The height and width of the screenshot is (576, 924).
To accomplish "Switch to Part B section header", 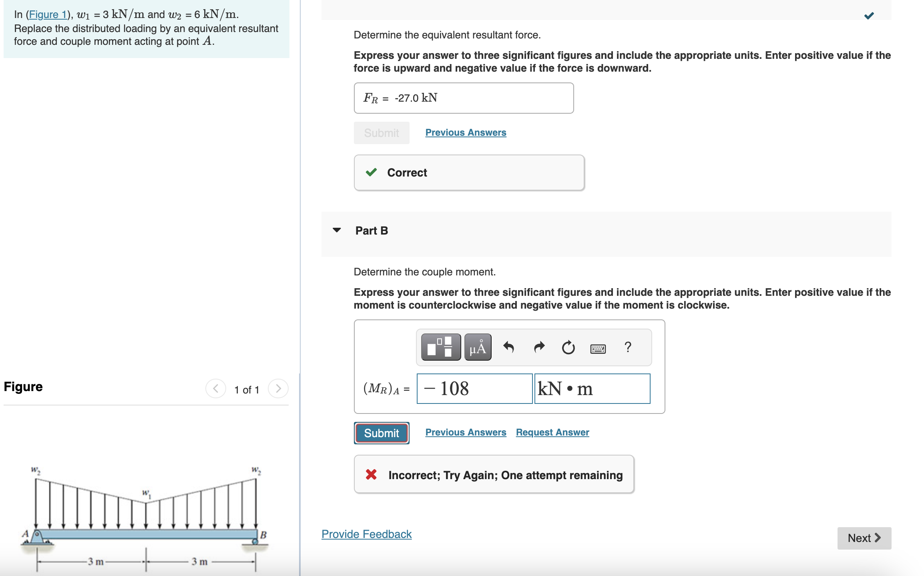I will click(372, 231).
